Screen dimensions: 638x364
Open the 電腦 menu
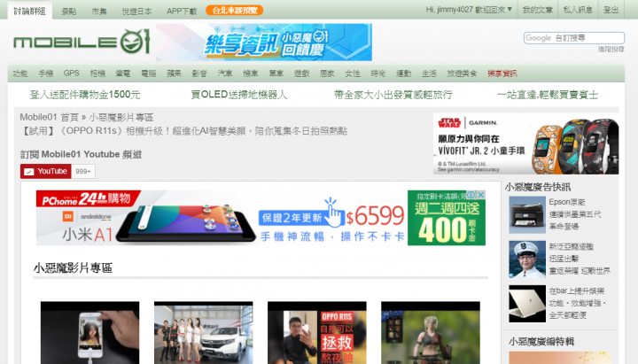149,74
